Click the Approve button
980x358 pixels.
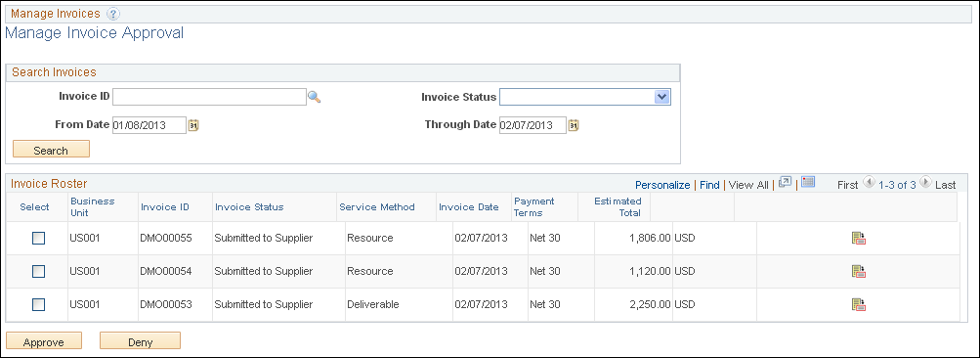click(x=44, y=341)
